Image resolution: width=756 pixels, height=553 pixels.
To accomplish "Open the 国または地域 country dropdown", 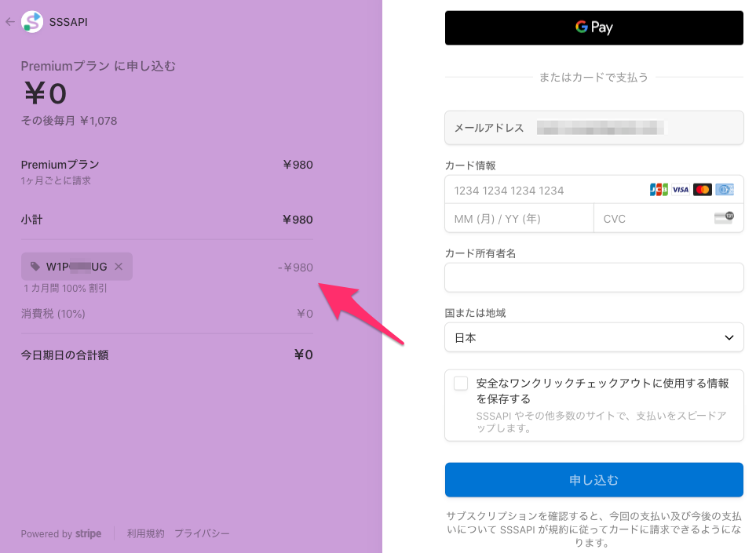I will tap(593, 337).
